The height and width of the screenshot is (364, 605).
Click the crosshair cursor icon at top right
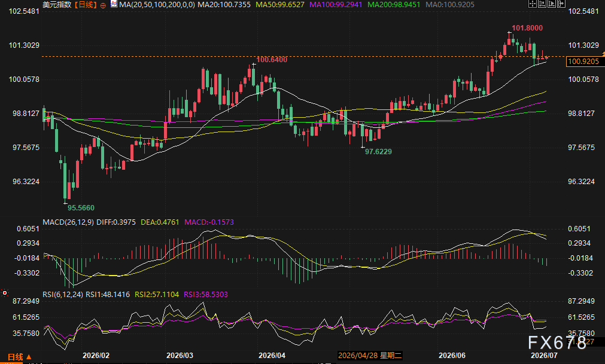[533, 4]
